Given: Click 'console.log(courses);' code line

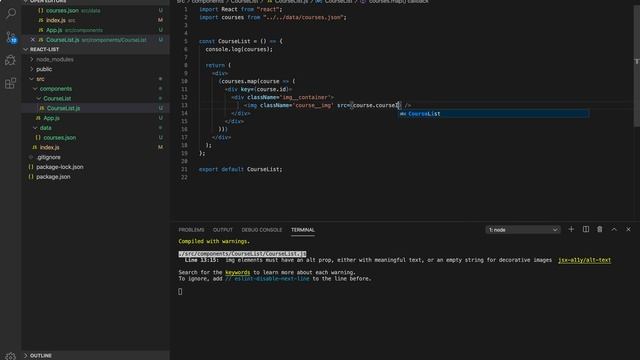Looking at the screenshot, I should 239,49.
